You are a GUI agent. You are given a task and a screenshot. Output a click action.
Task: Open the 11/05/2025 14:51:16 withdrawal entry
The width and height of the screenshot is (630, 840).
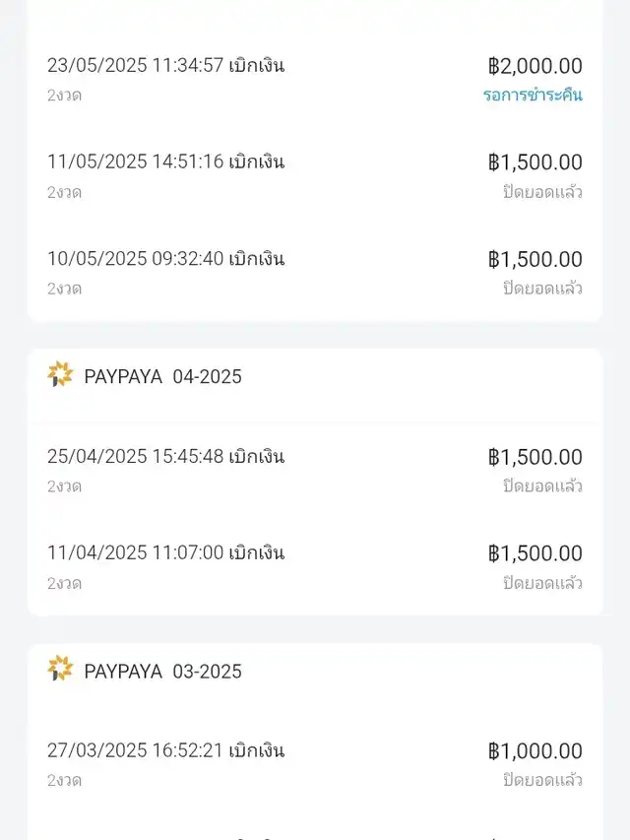click(165, 162)
